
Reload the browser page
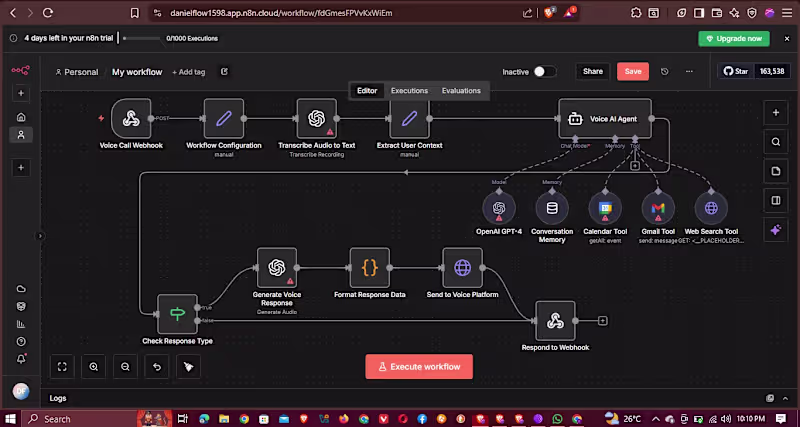[47, 13]
